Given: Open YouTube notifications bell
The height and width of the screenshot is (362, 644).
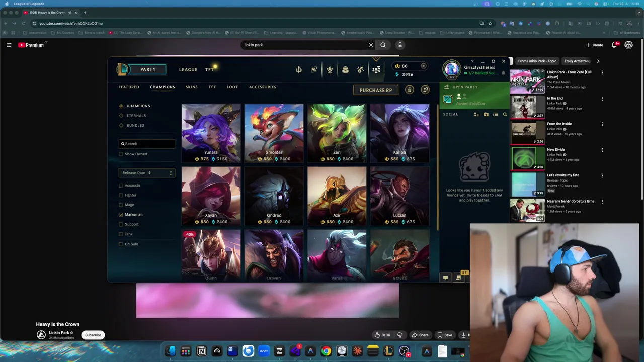Looking at the screenshot, I should [614, 45].
